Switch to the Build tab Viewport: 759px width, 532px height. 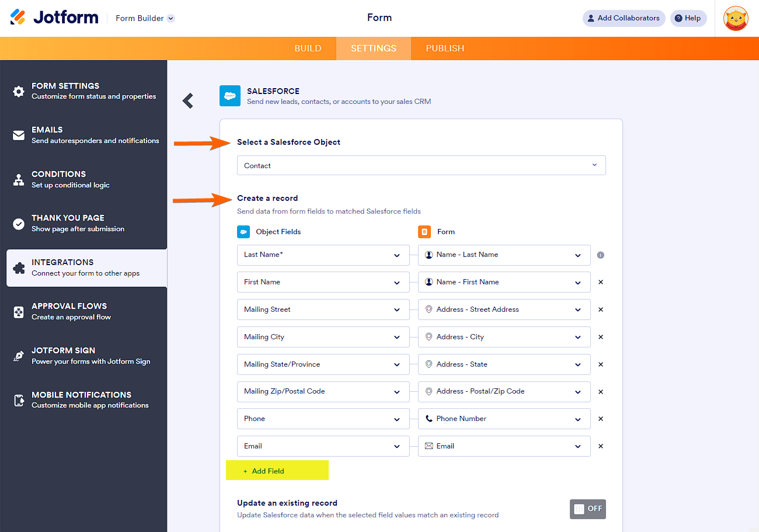click(x=308, y=48)
